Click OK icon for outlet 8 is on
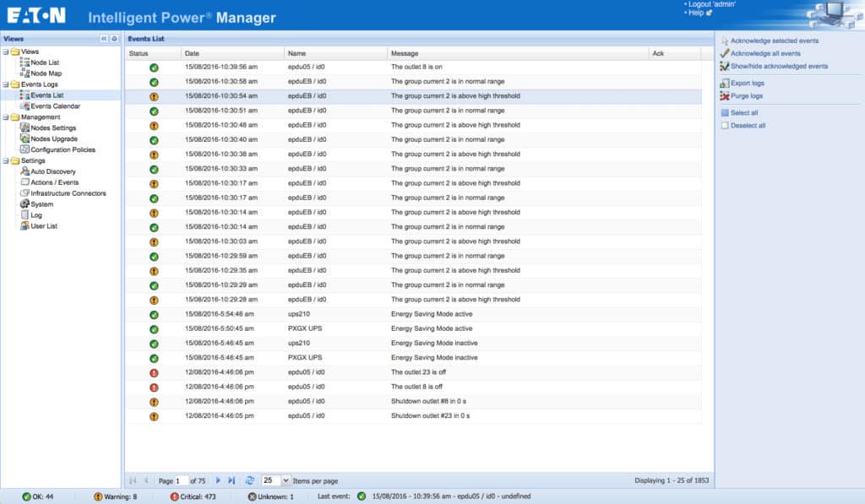The height and width of the screenshot is (504, 865). (154, 68)
